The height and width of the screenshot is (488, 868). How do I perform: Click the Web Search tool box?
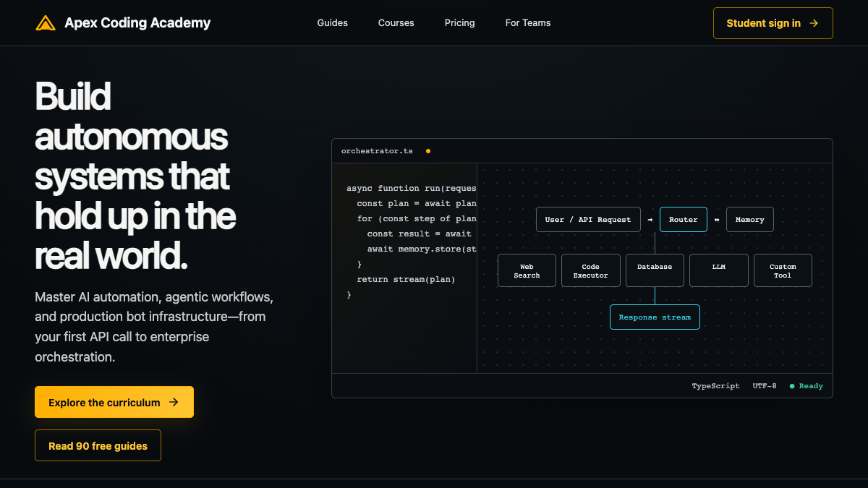point(527,270)
